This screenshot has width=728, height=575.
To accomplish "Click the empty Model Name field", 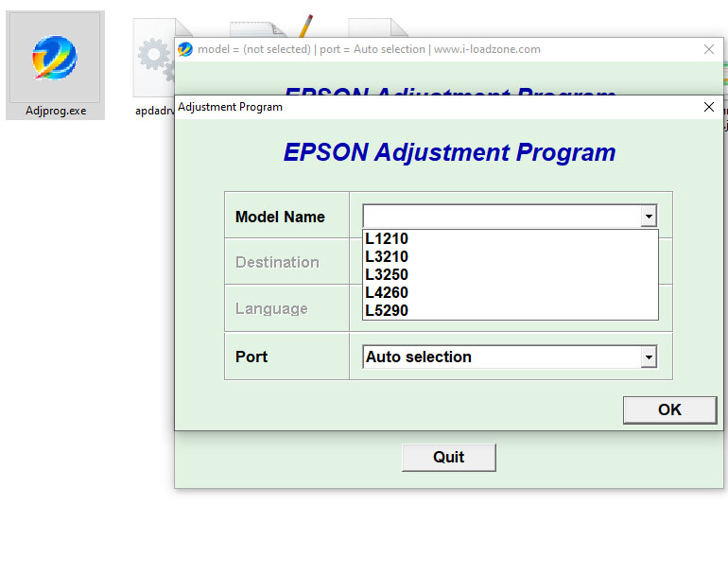I will tap(501, 217).
